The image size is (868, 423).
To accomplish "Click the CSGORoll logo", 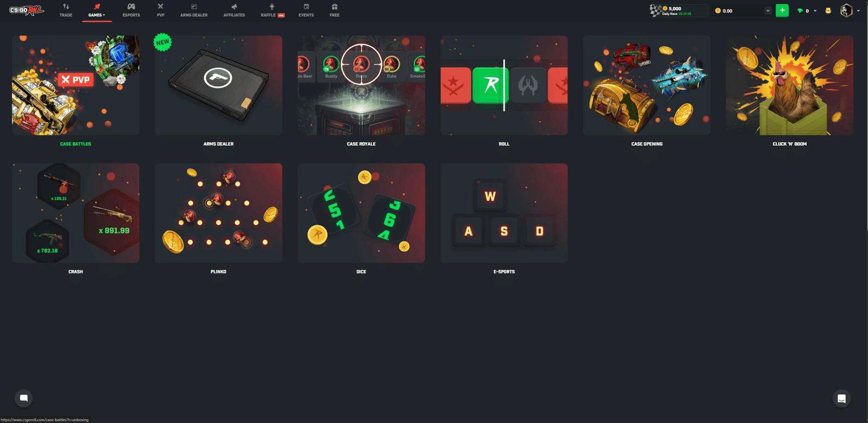I will pos(26,10).
